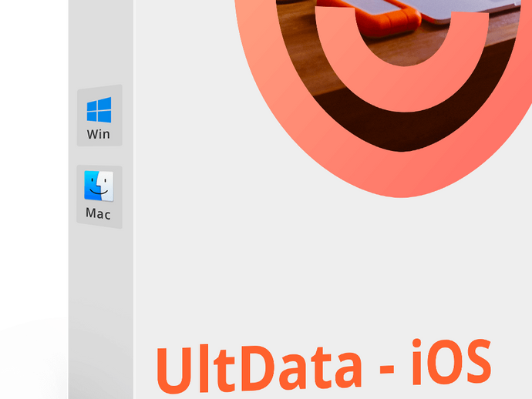
Task: Select the "Mac" text label
Action: pos(98,213)
